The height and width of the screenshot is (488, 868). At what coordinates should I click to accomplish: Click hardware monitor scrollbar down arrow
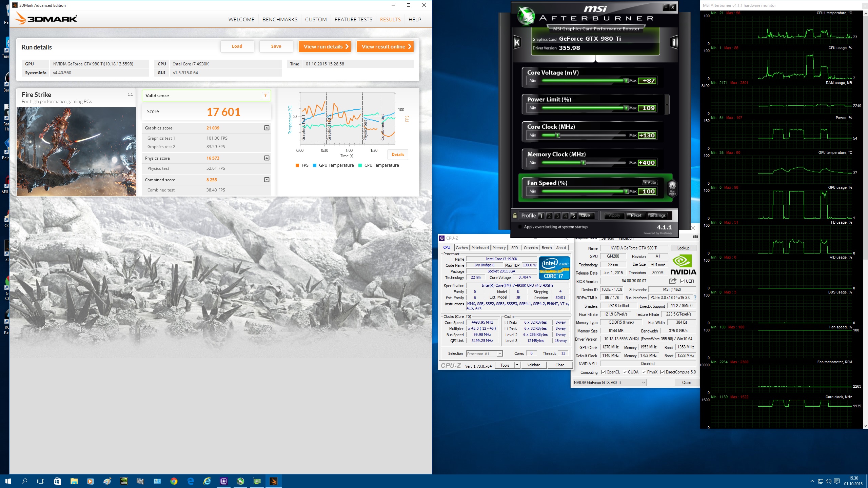[x=865, y=426]
